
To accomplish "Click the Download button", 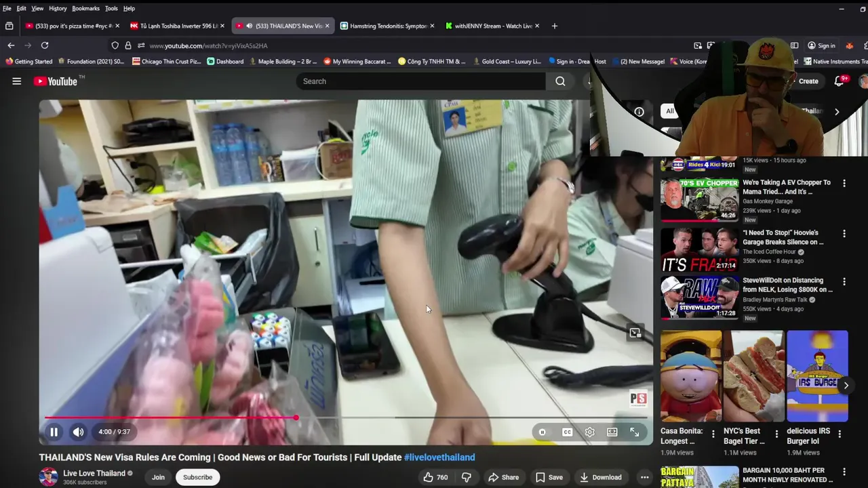I will (601, 477).
